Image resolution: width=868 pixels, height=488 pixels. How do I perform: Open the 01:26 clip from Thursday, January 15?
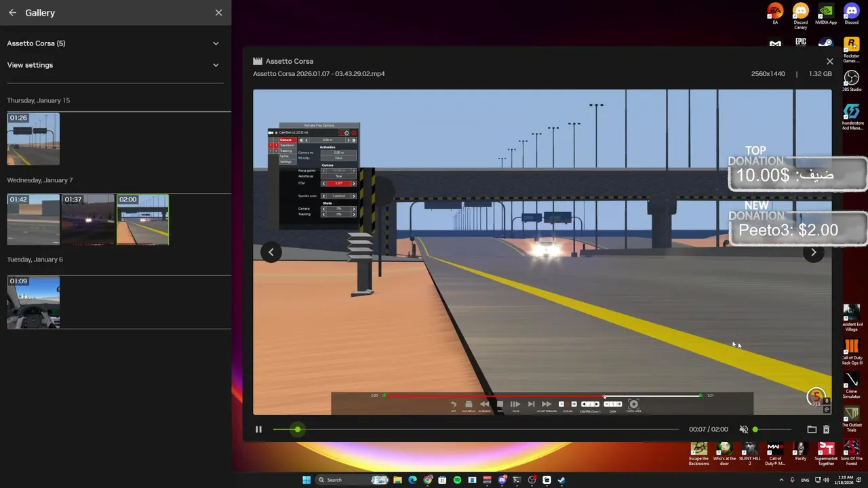tap(33, 139)
